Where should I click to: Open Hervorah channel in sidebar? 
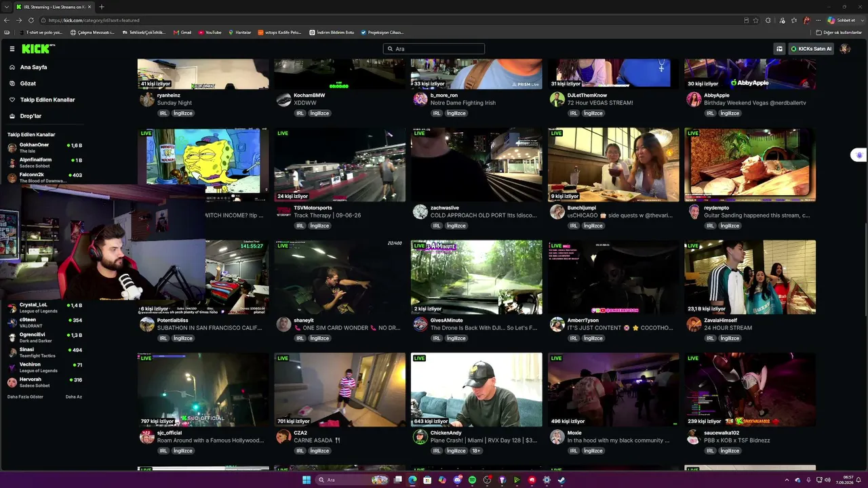(45, 382)
